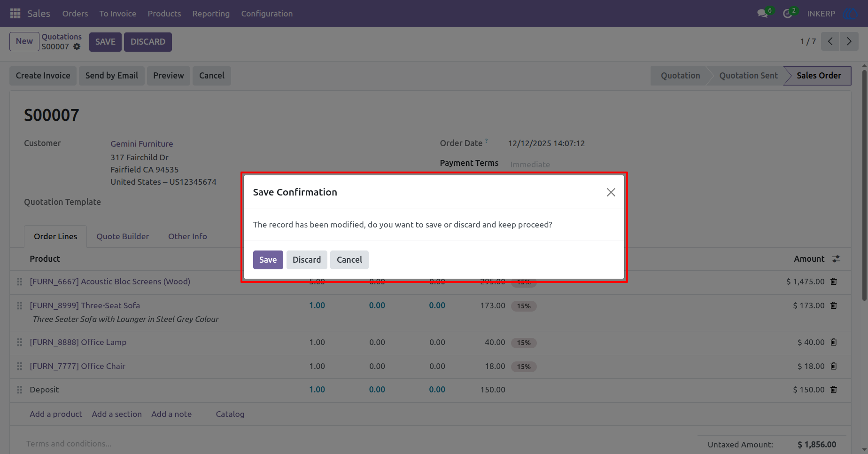The height and width of the screenshot is (454, 868).
Task: Delete the Office Lamp line
Action: click(x=834, y=342)
